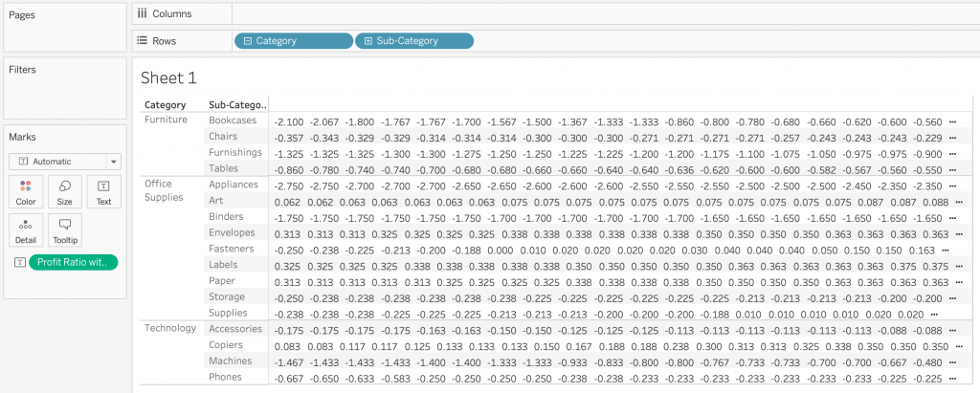Click the Text marks card
This screenshot has height=393, width=980.
coord(103,191)
